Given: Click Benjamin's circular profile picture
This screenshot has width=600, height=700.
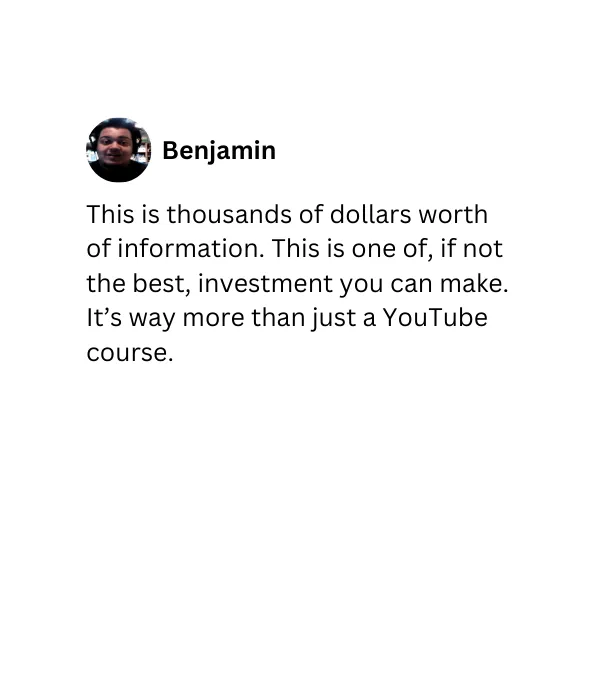Looking at the screenshot, I should tap(118, 150).
